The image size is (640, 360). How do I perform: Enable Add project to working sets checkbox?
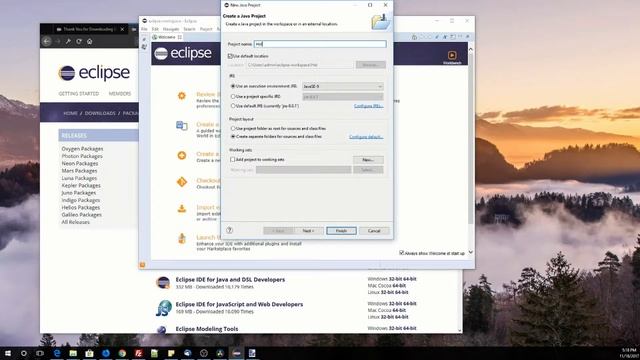[x=233, y=160]
